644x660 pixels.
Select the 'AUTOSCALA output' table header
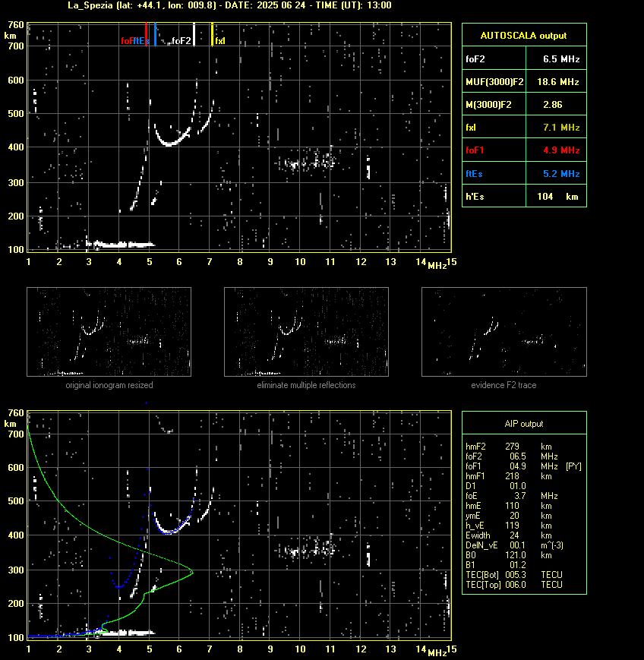(524, 35)
